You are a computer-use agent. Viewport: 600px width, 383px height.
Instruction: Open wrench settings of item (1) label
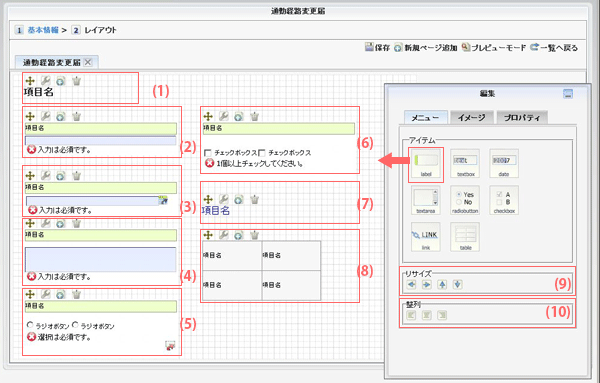(x=46, y=81)
